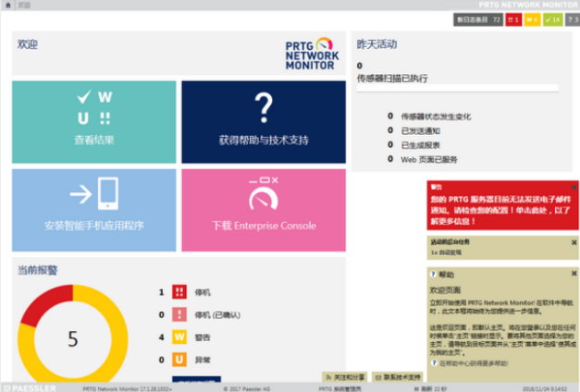
Task: Click the gauge icon on pink tile
Action: [x=264, y=198]
